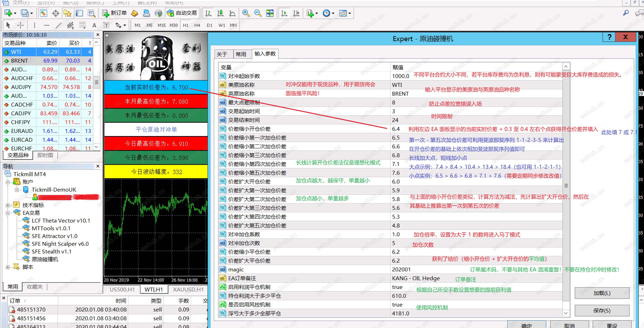Open the arrows drawing tool dropdown

[125, 25]
